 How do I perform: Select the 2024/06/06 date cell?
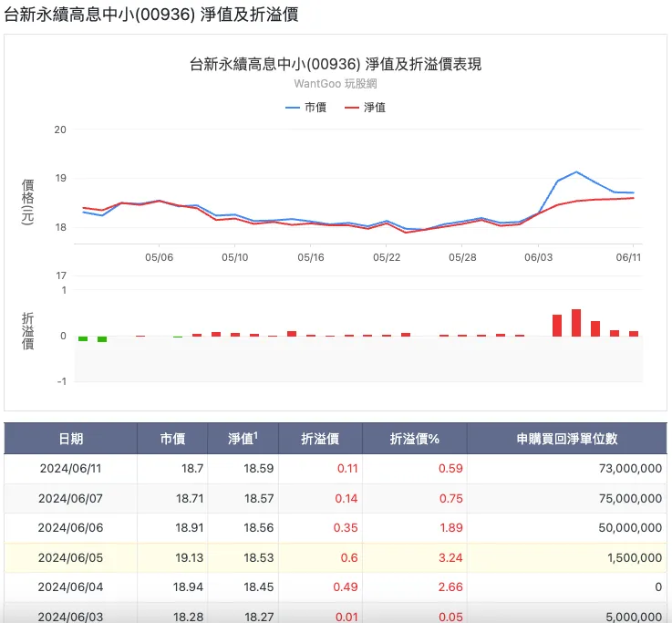click(71, 528)
